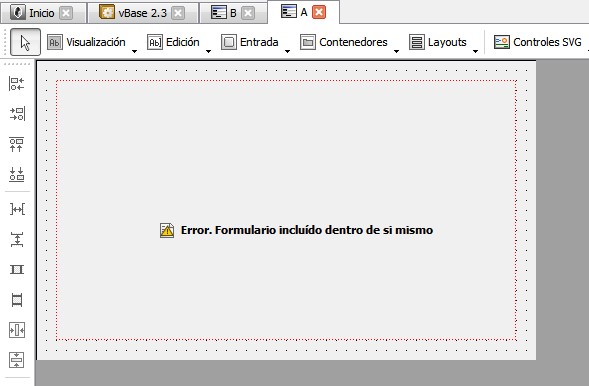Close the A tab
The height and width of the screenshot is (386, 589).
319,12
